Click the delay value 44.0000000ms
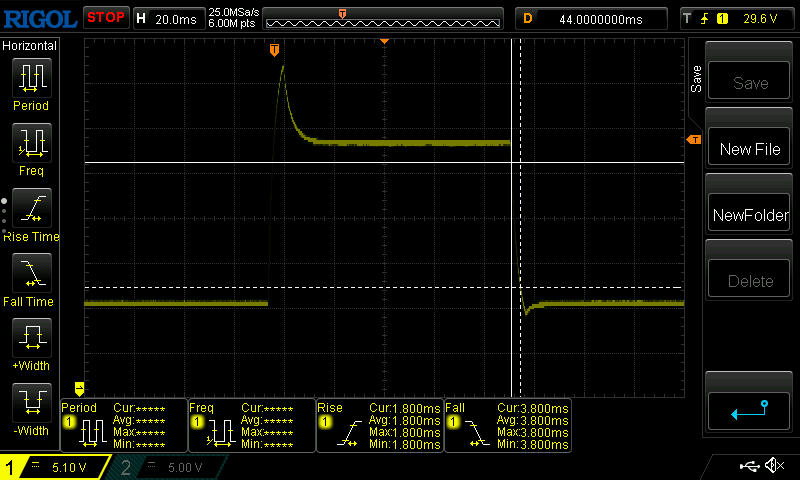Image resolution: width=800 pixels, height=480 pixels. pyautogui.click(x=601, y=19)
